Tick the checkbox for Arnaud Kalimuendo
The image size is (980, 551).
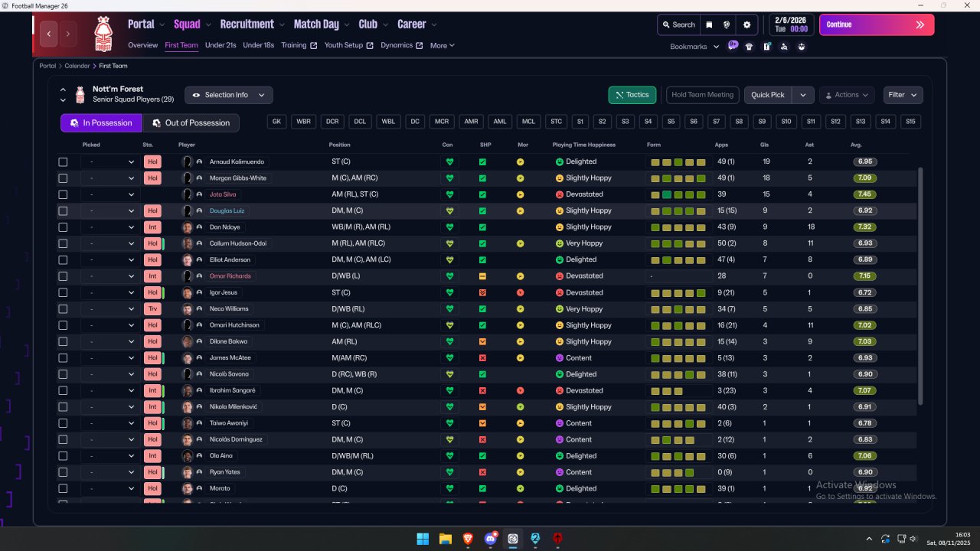tap(63, 162)
